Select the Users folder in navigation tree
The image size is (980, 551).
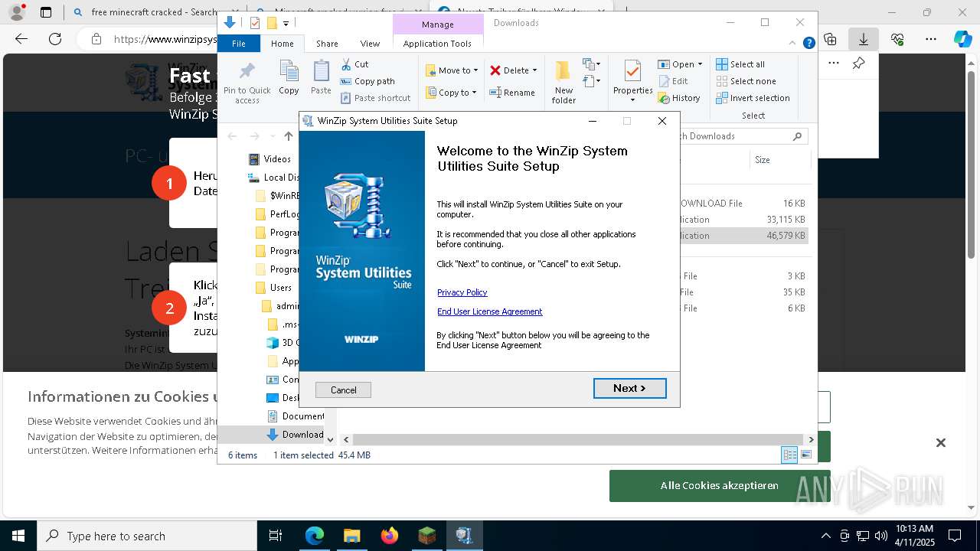[273, 288]
